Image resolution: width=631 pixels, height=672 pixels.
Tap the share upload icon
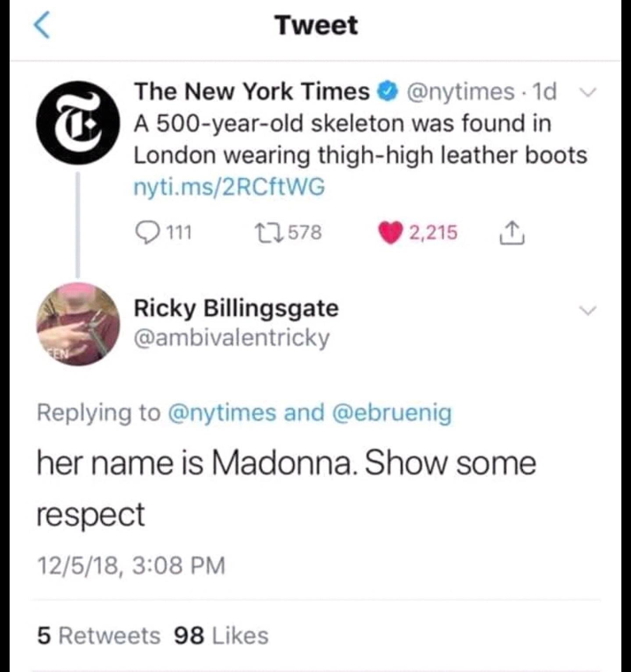click(x=512, y=232)
